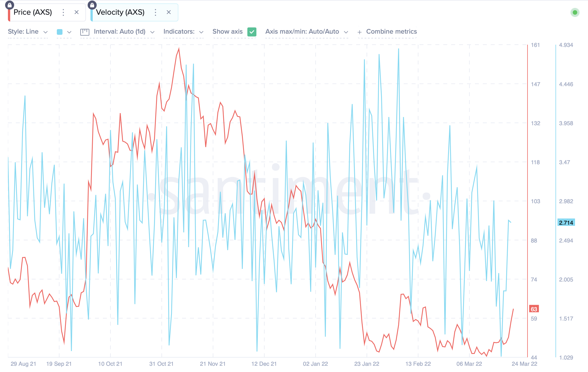Select the Price (AXS) metric tab

pos(33,12)
